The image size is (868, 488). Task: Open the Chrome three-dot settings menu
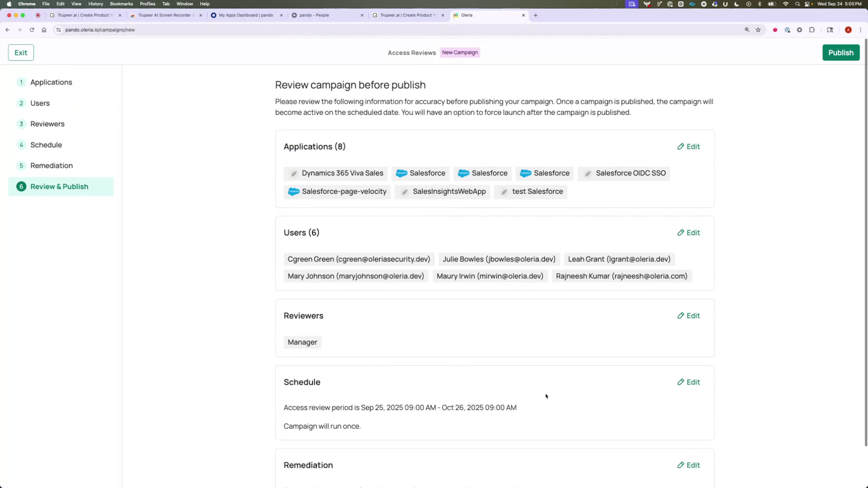coord(861,30)
